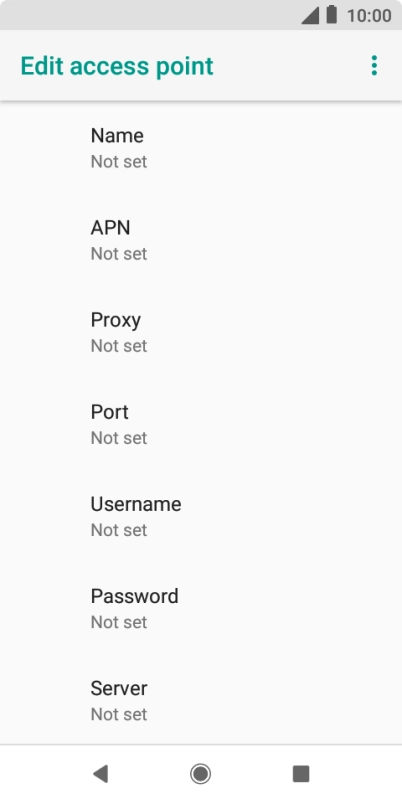Open recent apps with square button

pos(301,773)
